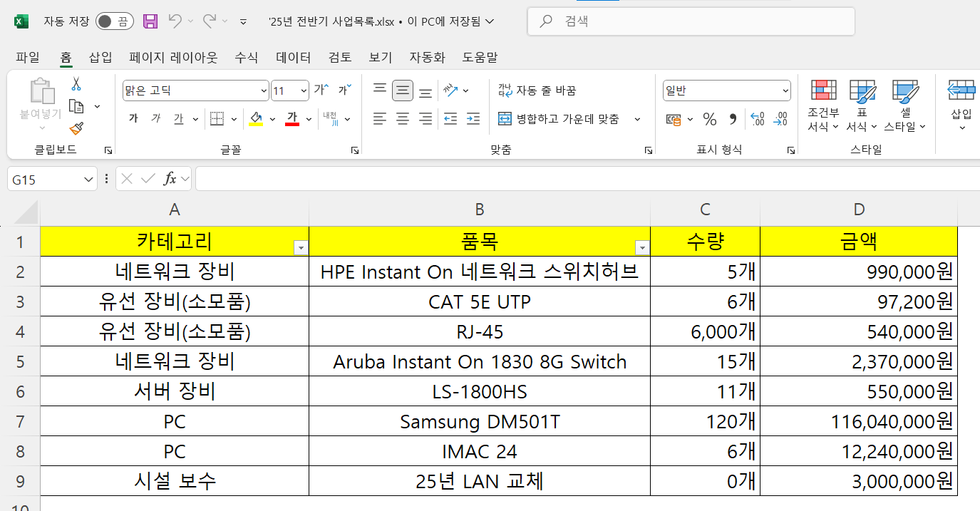Switch to the 검토 tab

coord(340,57)
